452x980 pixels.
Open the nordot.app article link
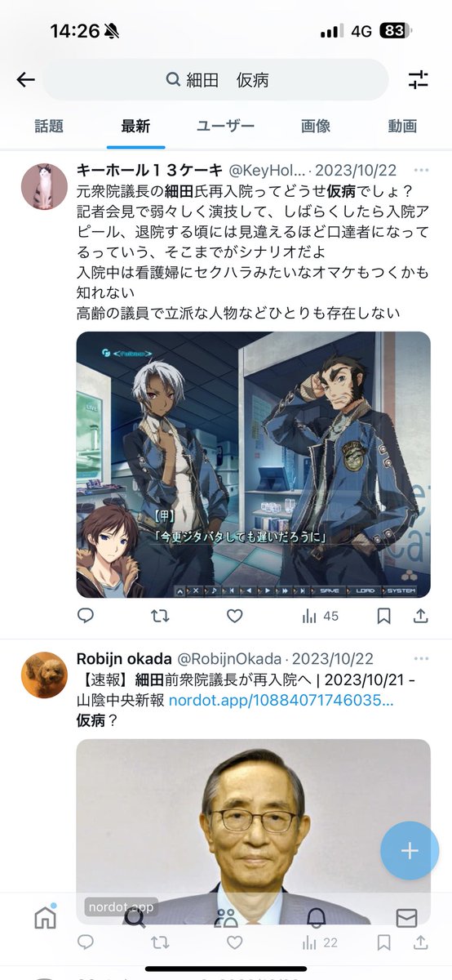tap(281, 700)
